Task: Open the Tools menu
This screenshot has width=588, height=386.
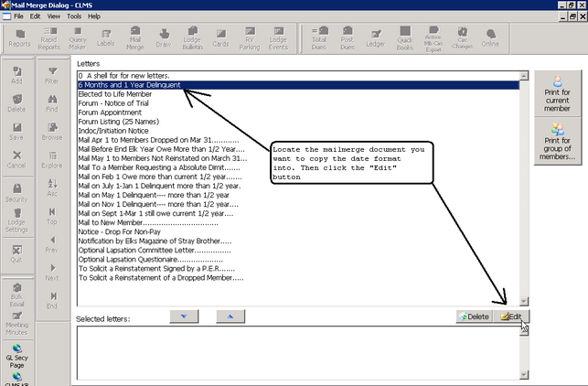Action: [x=73, y=16]
